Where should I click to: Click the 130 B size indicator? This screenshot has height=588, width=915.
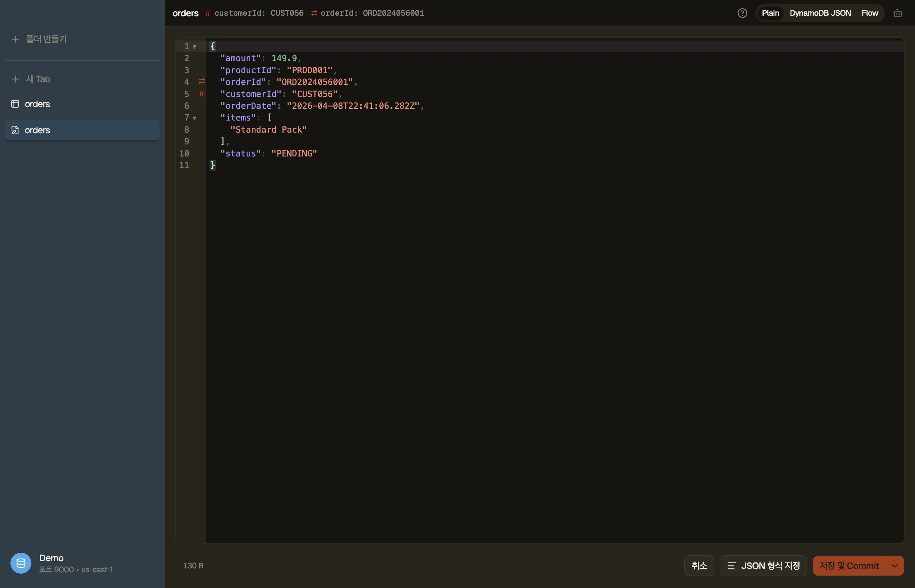(193, 565)
